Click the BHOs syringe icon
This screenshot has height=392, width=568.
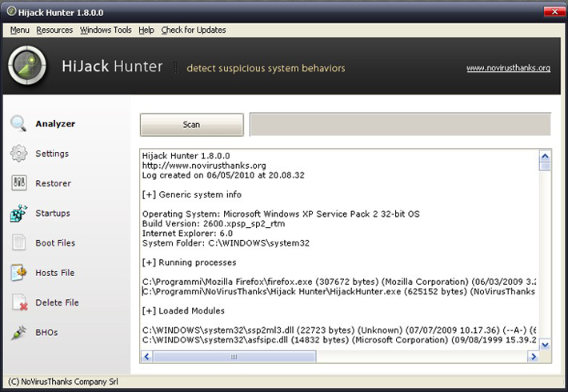[18, 332]
